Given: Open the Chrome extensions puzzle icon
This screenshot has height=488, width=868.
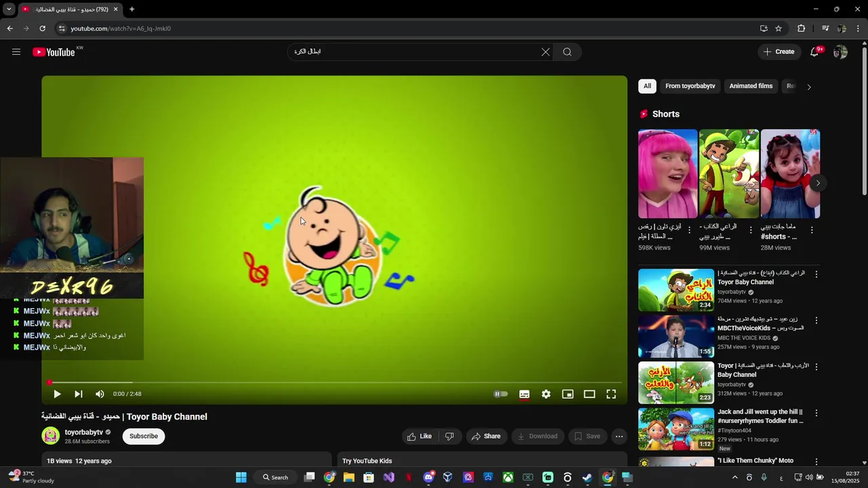Looking at the screenshot, I should pos(801,28).
